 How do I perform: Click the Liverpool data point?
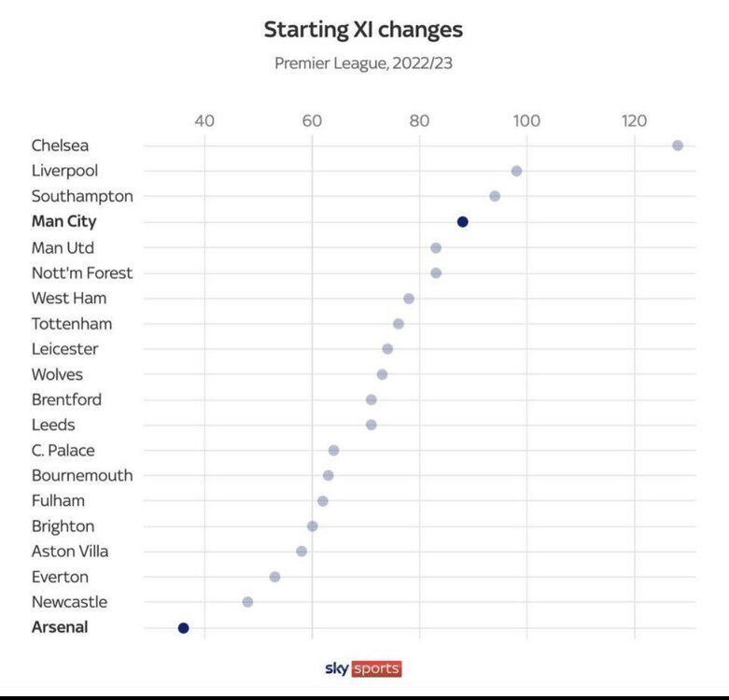(x=516, y=171)
